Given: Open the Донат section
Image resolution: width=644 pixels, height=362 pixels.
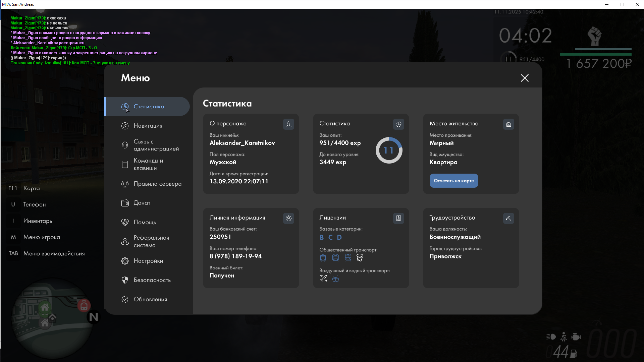Looking at the screenshot, I should (142, 203).
